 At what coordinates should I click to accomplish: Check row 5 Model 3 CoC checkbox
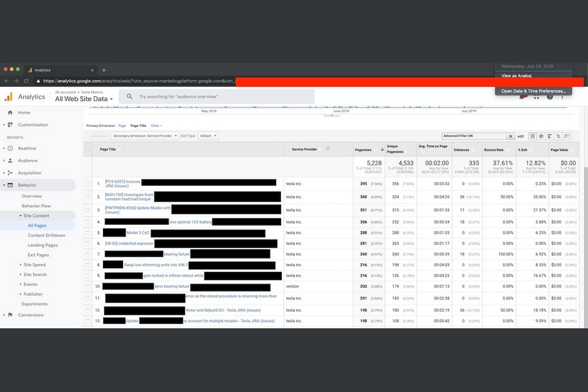pos(88,233)
